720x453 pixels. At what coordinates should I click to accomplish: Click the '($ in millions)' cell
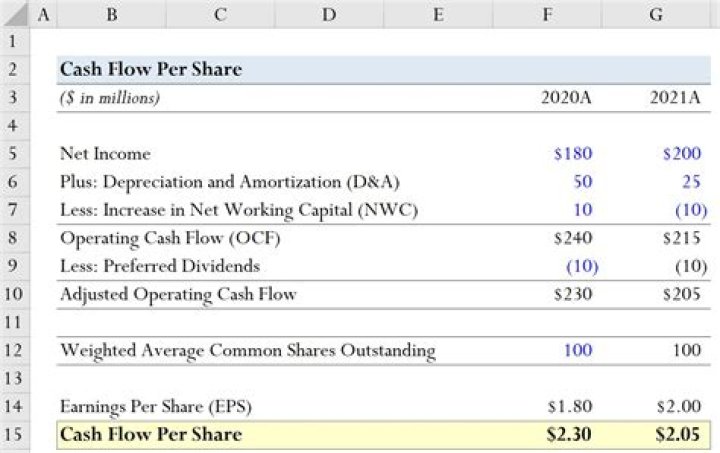[110, 98]
